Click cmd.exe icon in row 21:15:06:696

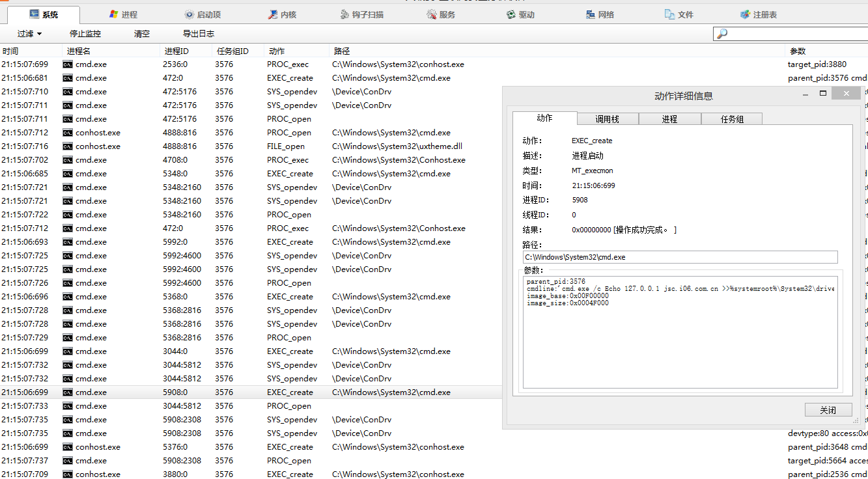[67, 297]
